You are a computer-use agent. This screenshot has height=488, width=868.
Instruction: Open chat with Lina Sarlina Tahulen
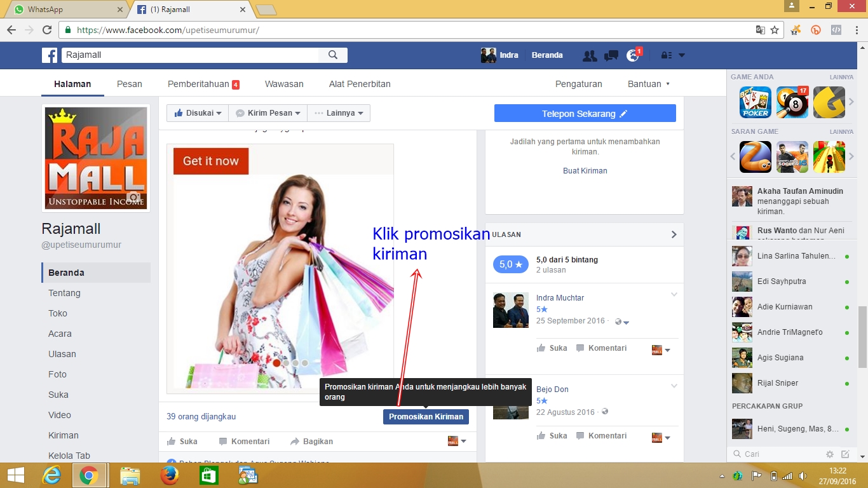790,256
